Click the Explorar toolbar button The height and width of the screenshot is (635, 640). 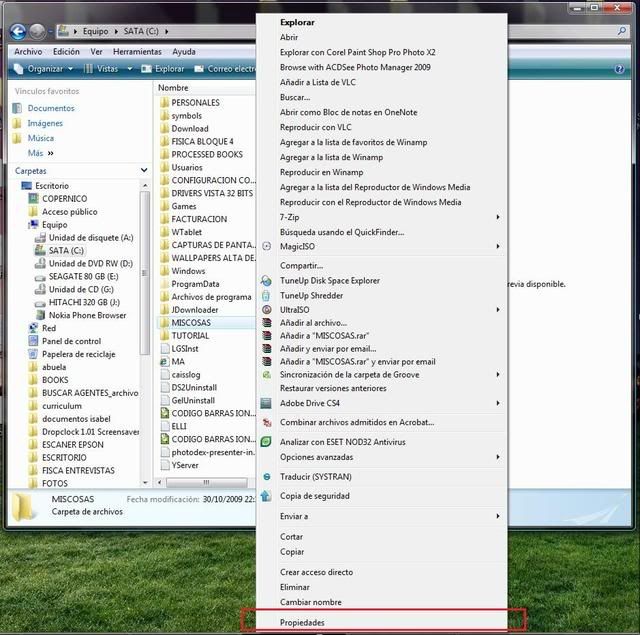(163, 69)
